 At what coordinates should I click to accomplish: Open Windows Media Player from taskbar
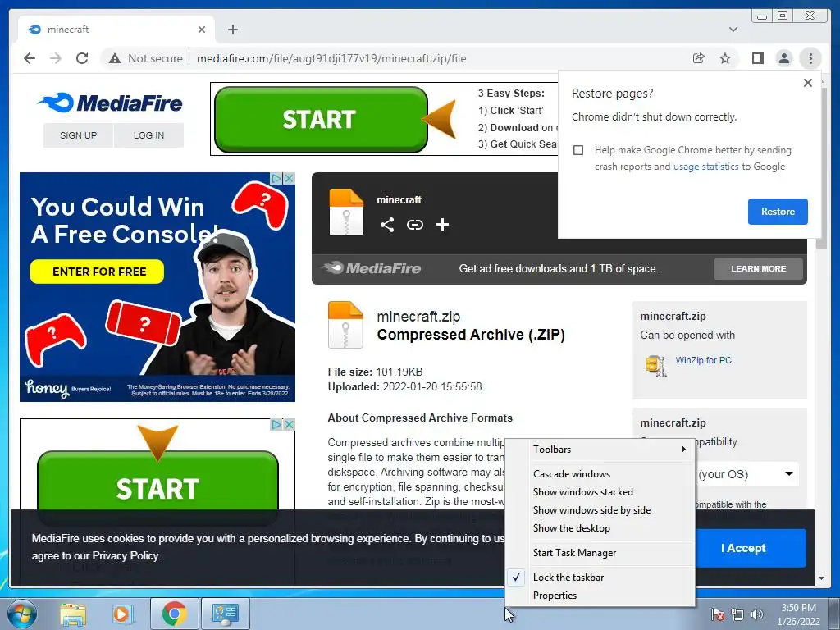(x=122, y=614)
